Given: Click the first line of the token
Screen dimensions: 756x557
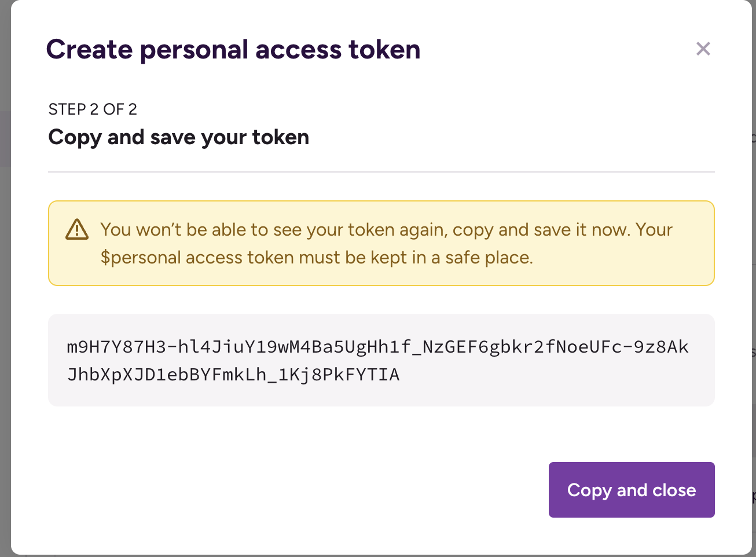Looking at the screenshot, I should (377, 347).
